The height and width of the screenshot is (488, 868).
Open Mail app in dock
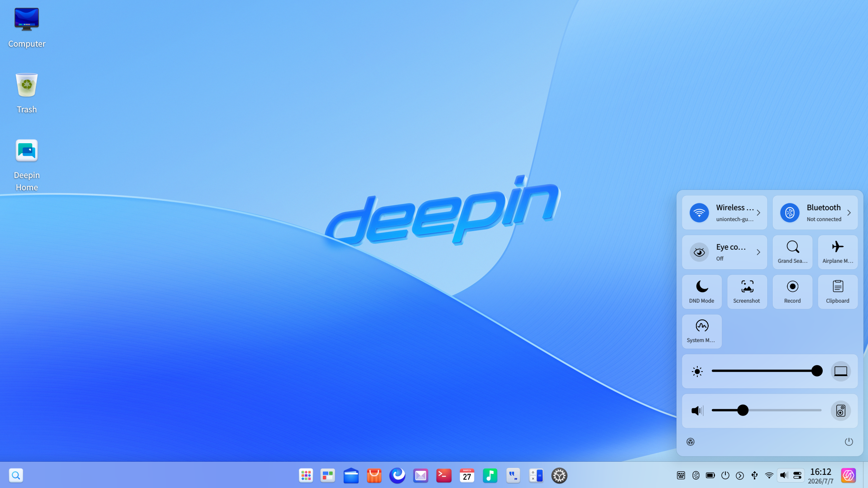coord(421,475)
